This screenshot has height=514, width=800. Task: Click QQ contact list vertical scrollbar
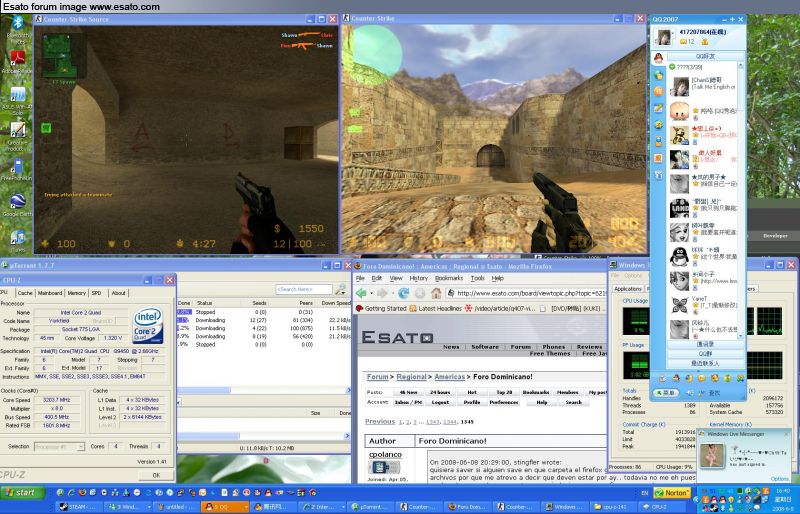(x=740, y=201)
